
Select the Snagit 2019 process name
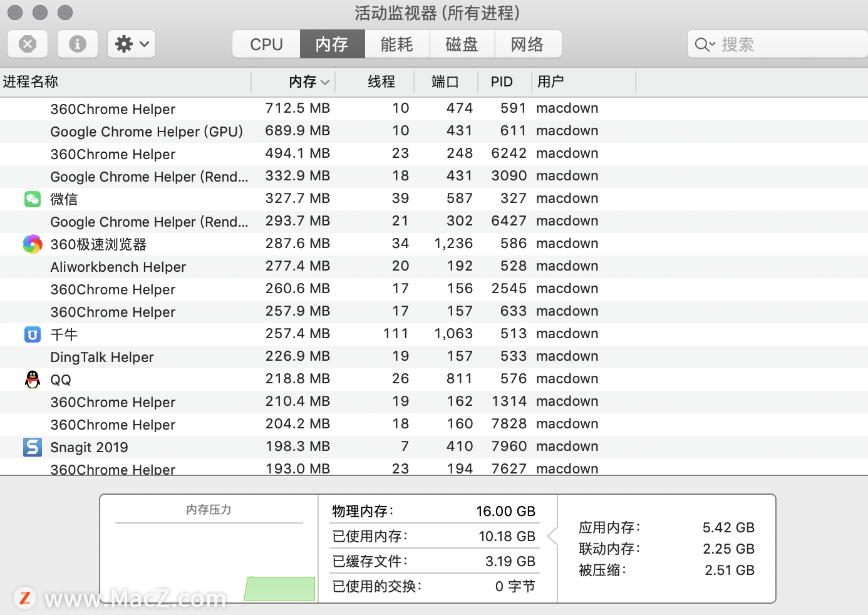89,447
